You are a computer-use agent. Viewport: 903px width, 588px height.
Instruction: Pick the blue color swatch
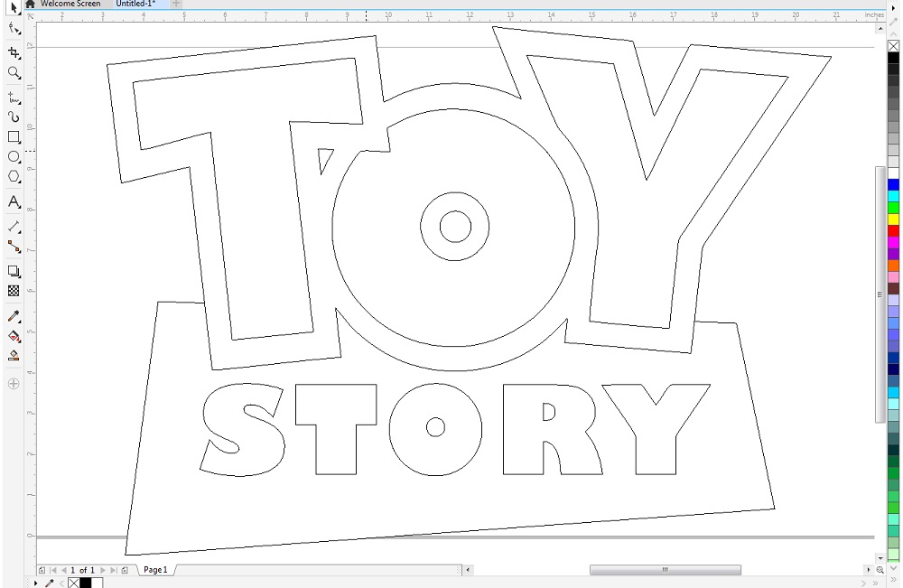point(893,185)
